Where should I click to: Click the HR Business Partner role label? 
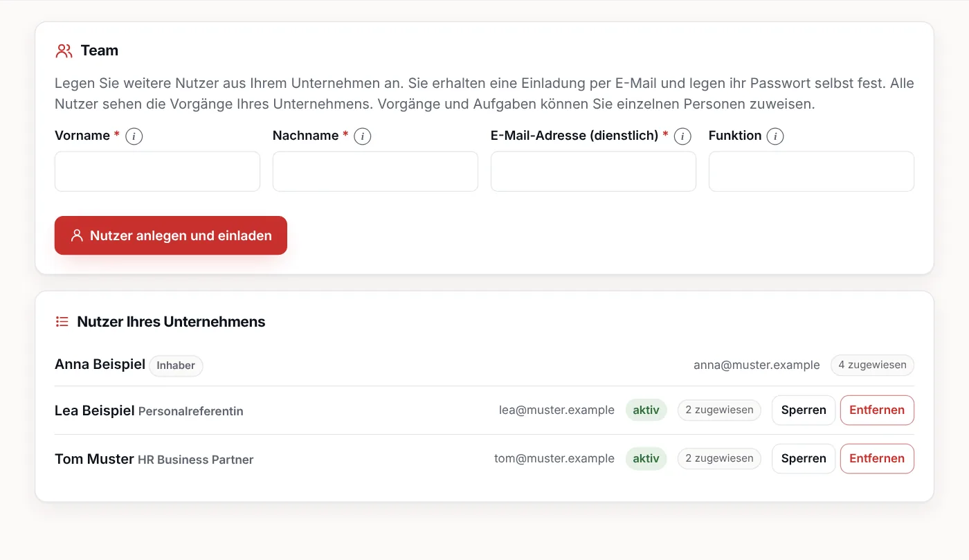click(x=196, y=460)
